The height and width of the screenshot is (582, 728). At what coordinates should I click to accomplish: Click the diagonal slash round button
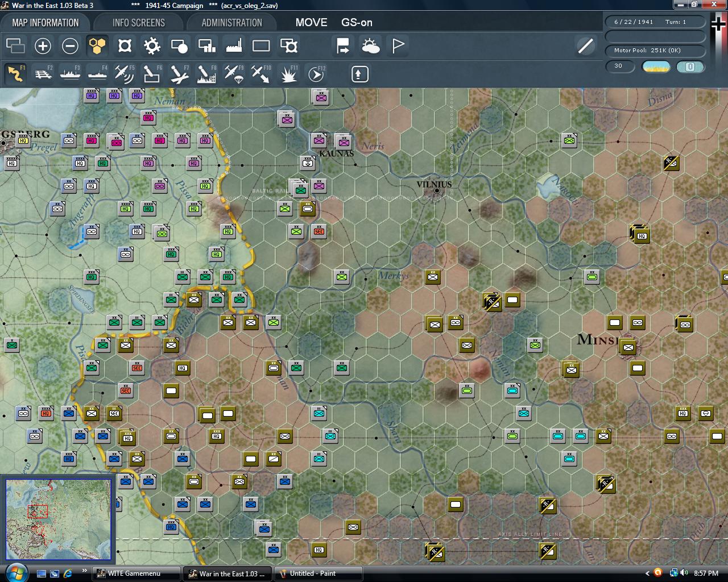(585, 45)
